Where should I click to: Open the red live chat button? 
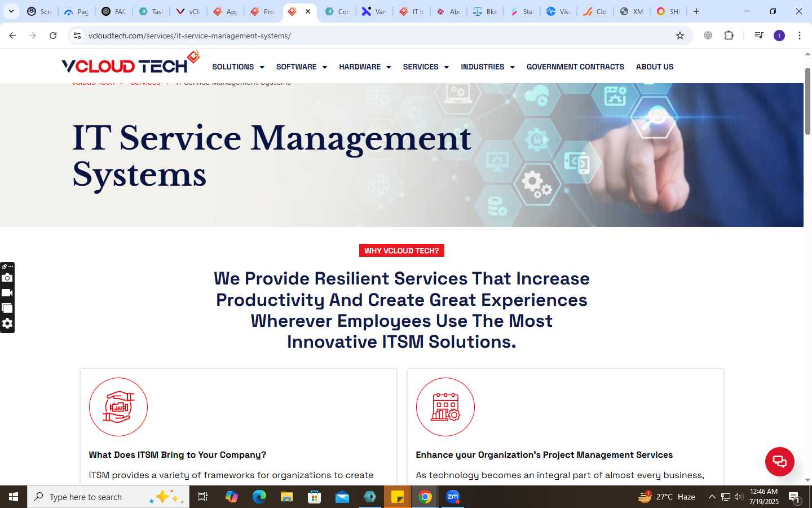pos(780,461)
